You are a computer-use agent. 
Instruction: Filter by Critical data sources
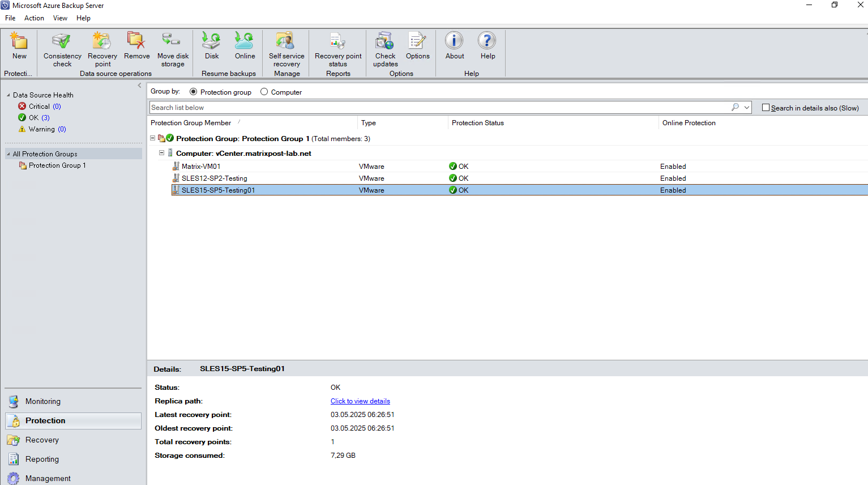click(x=40, y=107)
